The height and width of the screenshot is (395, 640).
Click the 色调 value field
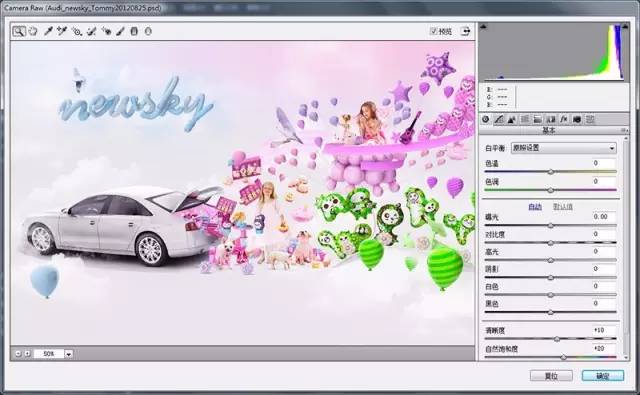pyautogui.click(x=603, y=181)
